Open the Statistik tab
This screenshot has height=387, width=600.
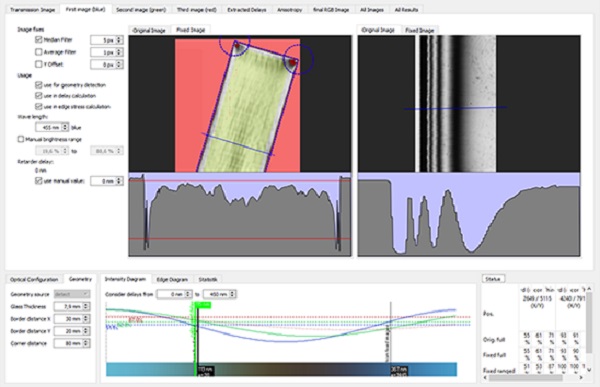tap(208, 279)
